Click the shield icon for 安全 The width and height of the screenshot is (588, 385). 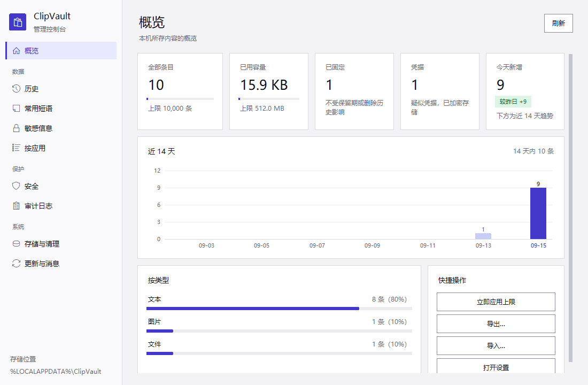point(16,186)
